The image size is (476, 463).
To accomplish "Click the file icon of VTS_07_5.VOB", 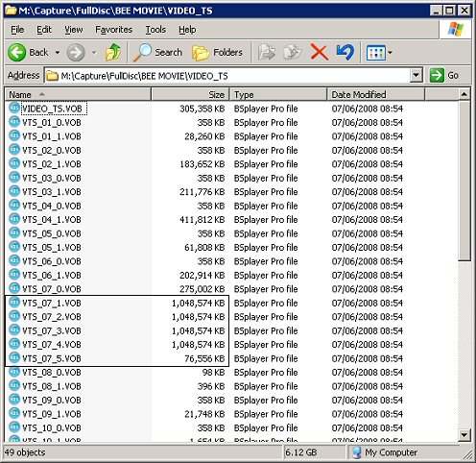I will 14,358.
